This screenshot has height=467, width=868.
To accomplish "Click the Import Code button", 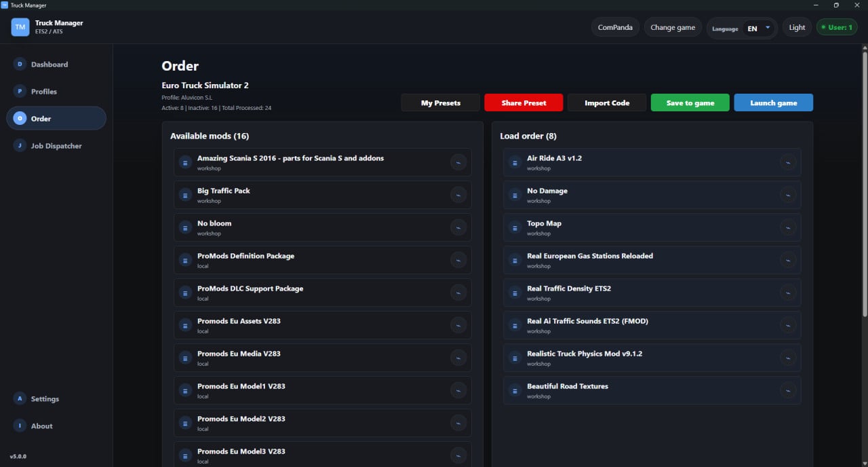I will point(607,102).
